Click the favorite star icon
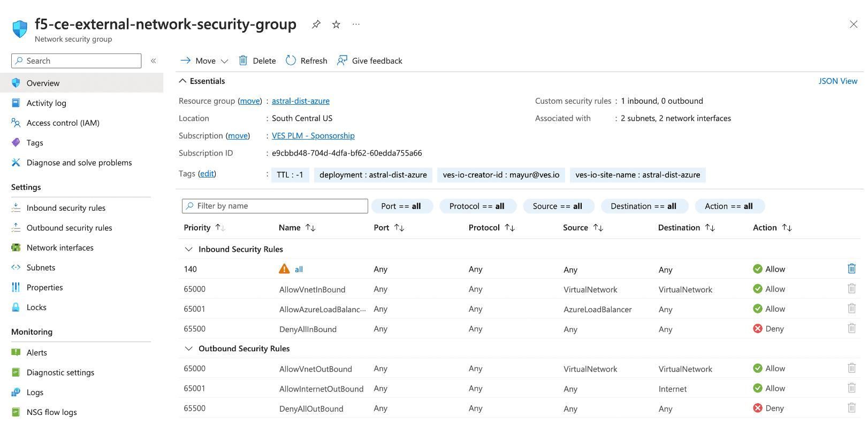The width and height of the screenshot is (868, 432). pos(336,25)
